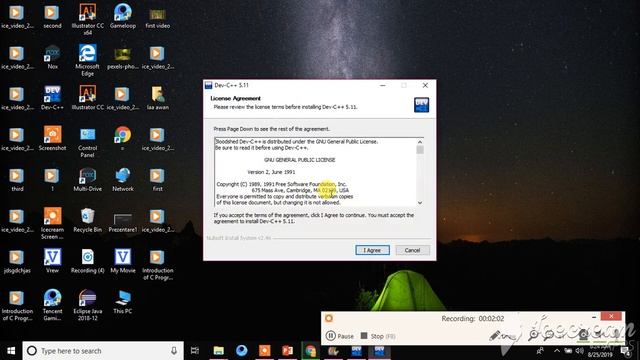The image size is (640, 360).
Task: Select the Google Chrome desktop shortcut
Action: 122,138
